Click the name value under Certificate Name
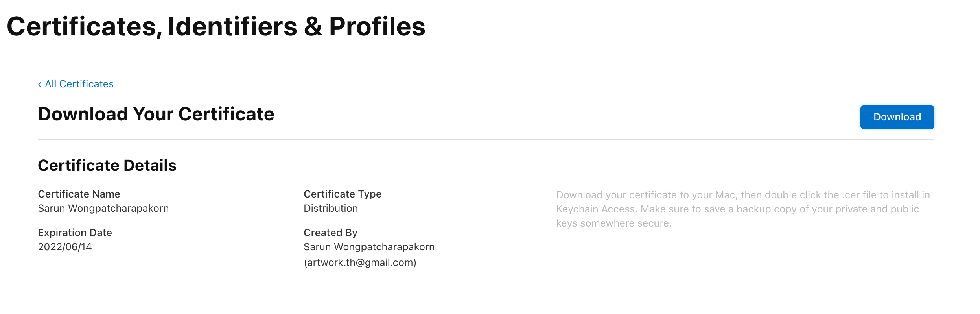The image size is (980, 314). point(103,209)
